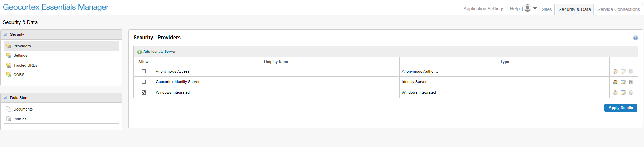Edit the Windows Integrated provider
644x147 pixels.
pos(623,93)
